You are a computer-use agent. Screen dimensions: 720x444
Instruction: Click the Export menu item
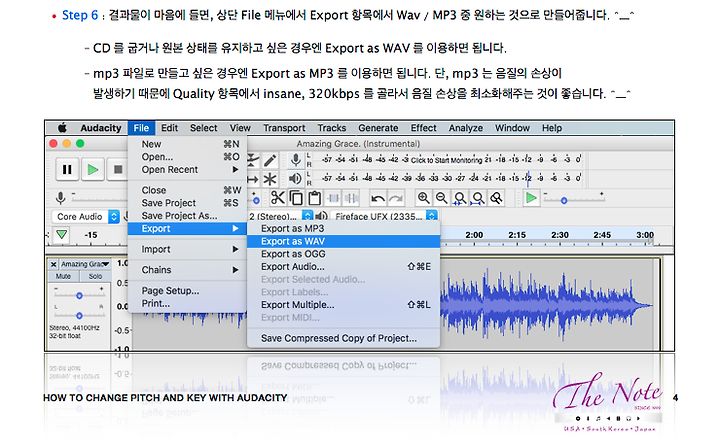tap(187, 229)
